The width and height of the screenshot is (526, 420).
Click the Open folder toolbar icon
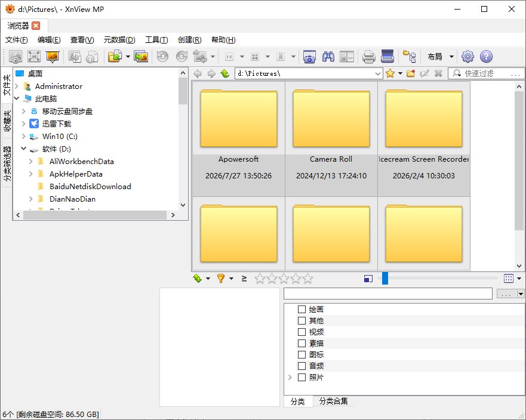click(115, 56)
